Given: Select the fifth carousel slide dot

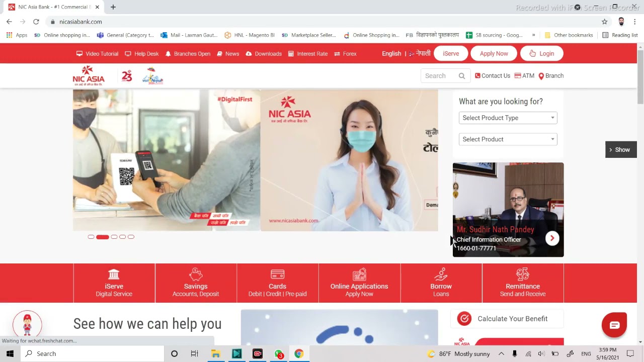Looking at the screenshot, I should point(131,237).
